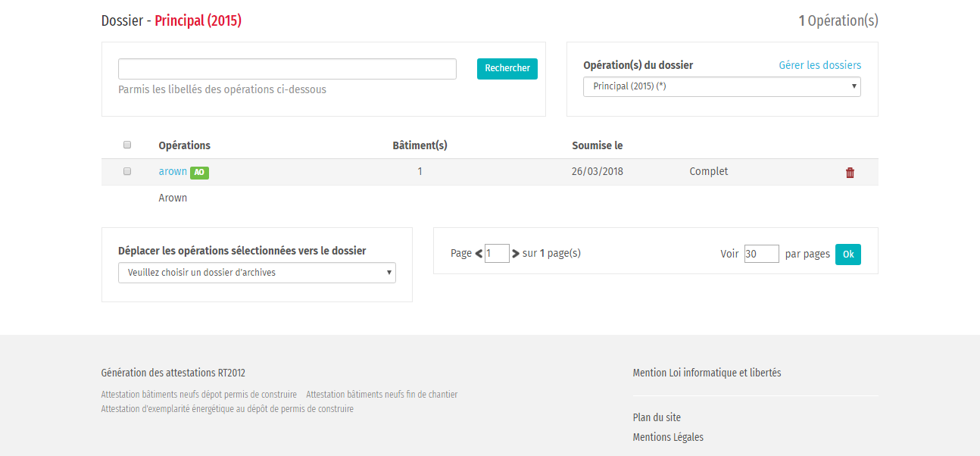Tick the select-all checkbox in table header
This screenshot has width=980, height=456.
[127, 145]
